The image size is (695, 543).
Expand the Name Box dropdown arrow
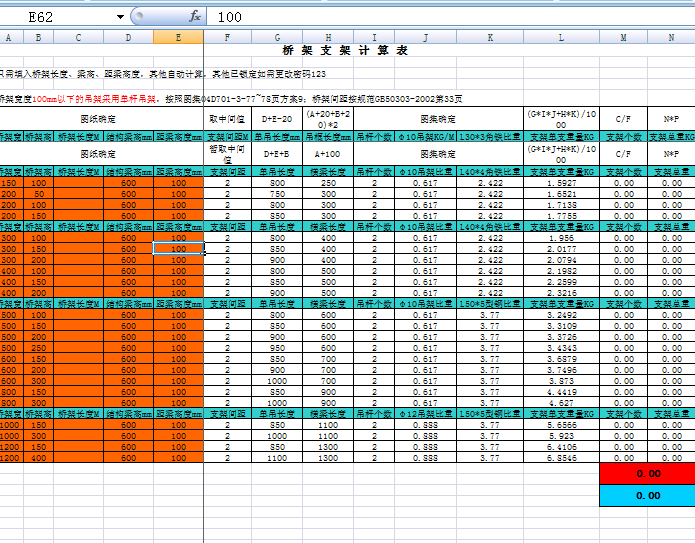click(120, 17)
